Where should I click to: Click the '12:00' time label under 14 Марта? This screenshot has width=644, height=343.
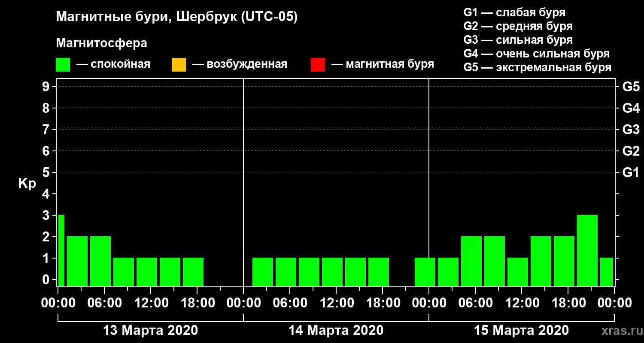(336, 303)
